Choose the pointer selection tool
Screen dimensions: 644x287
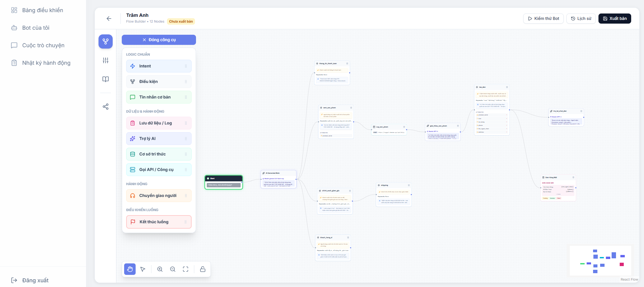[x=143, y=269]
